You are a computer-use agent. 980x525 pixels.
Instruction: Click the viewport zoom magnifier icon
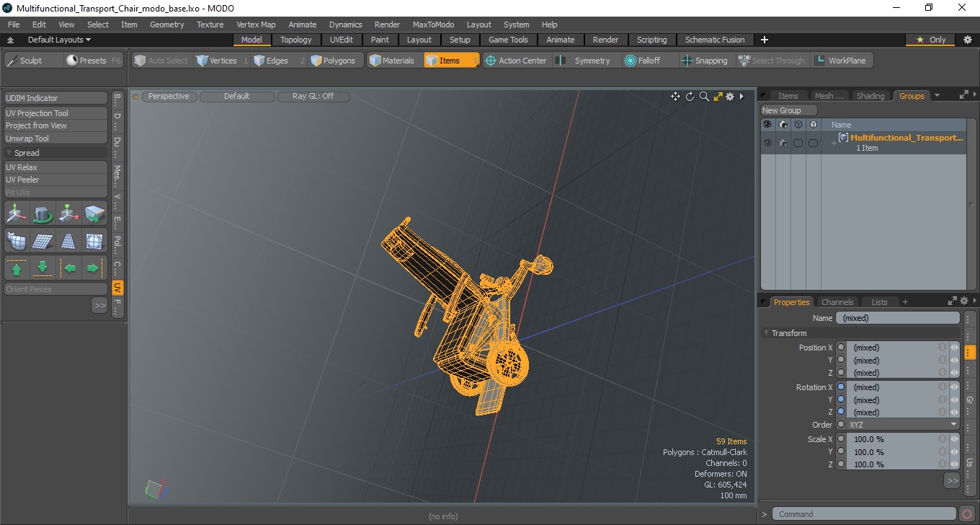[704, 97]
